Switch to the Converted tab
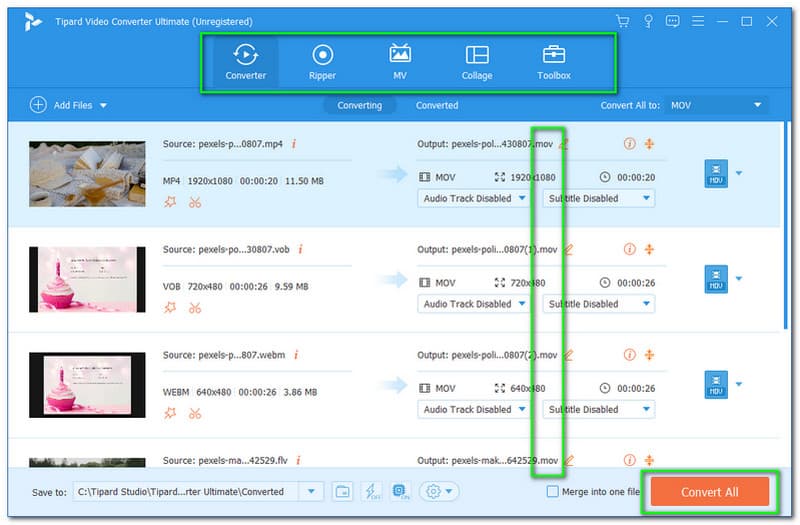 point(437,105)
